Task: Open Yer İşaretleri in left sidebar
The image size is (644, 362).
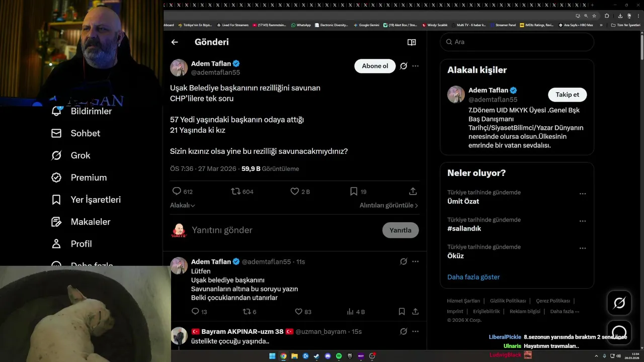Action: (x=86, y=200)
